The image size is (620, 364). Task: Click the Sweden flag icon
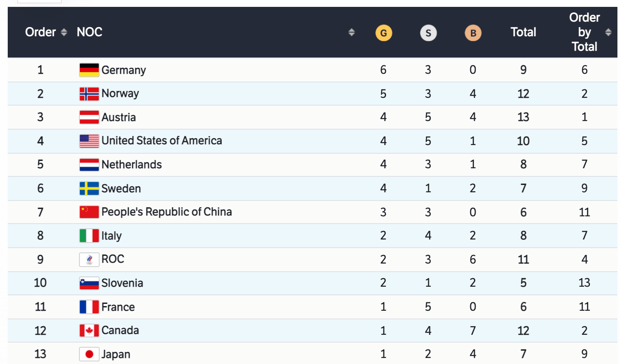click(x=89, y=188)
